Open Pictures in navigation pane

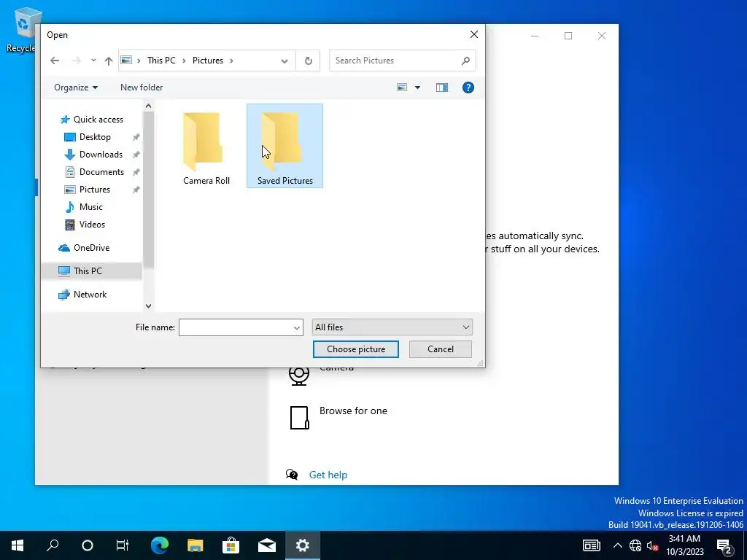95,190
